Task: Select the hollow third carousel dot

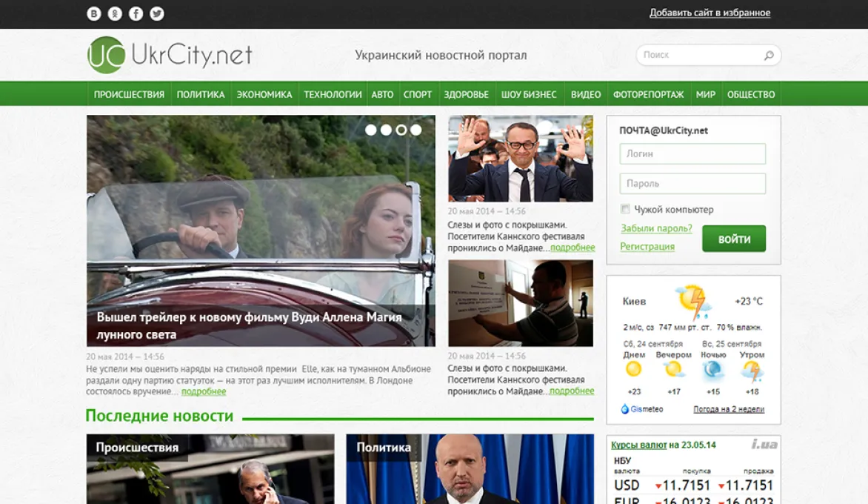Action: [x=401, y=130]
